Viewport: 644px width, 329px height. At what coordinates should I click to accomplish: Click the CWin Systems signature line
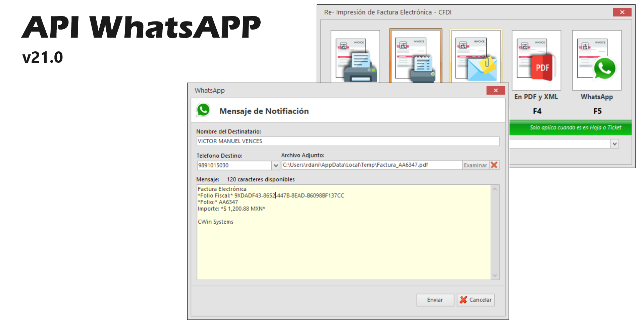[215, 222]
